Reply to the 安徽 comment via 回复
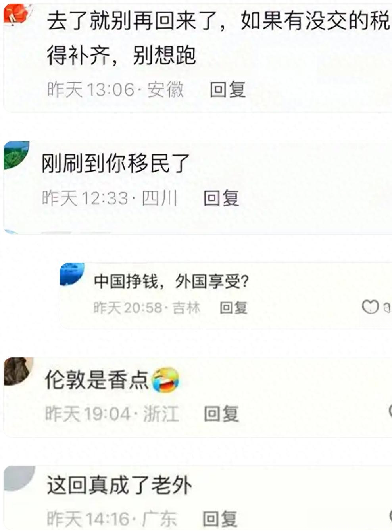 click(228, 89)
